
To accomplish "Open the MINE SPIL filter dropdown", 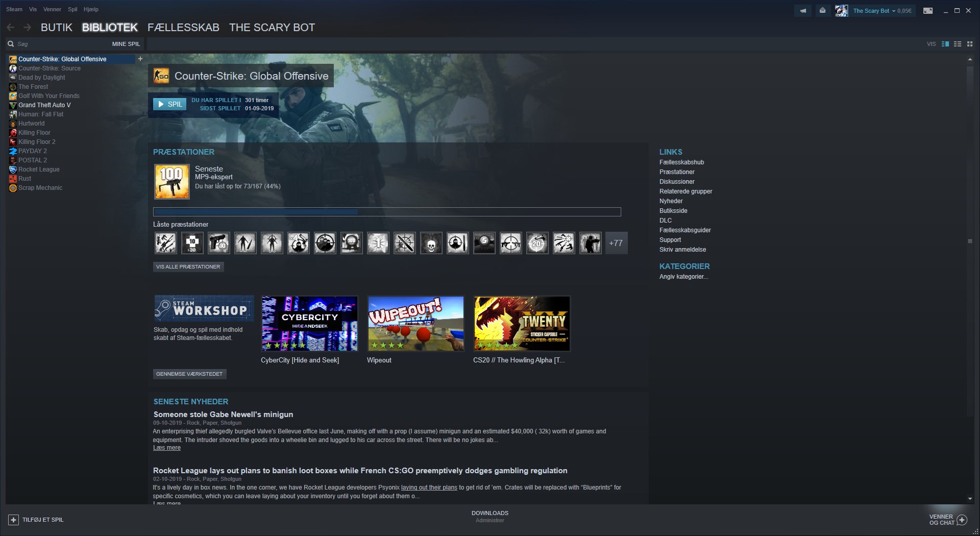I will 126,44.
